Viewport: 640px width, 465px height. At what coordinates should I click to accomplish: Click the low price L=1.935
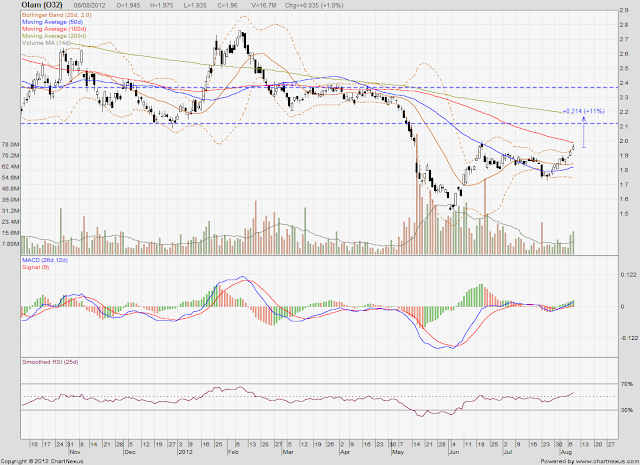[x=194, y=6]
